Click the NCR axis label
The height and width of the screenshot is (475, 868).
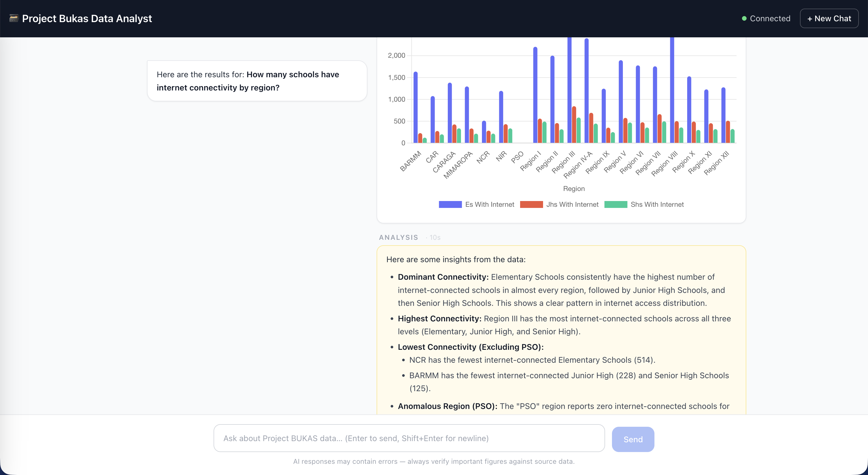(x=483, y=157)
